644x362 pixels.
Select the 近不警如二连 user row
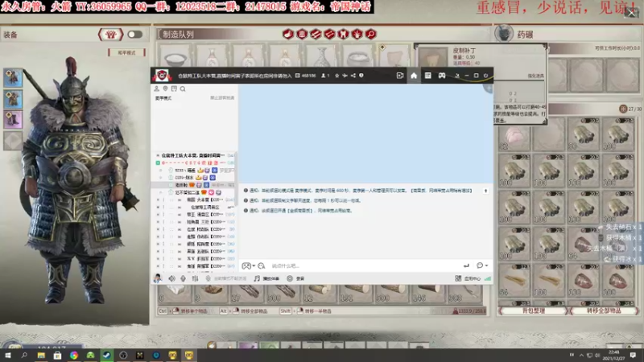pos(195,192)
